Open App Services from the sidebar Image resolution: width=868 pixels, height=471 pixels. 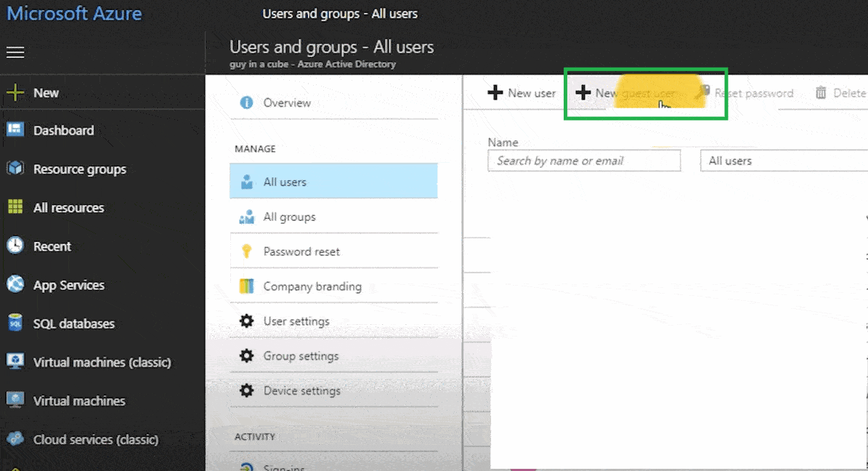[x=69, y=285]
